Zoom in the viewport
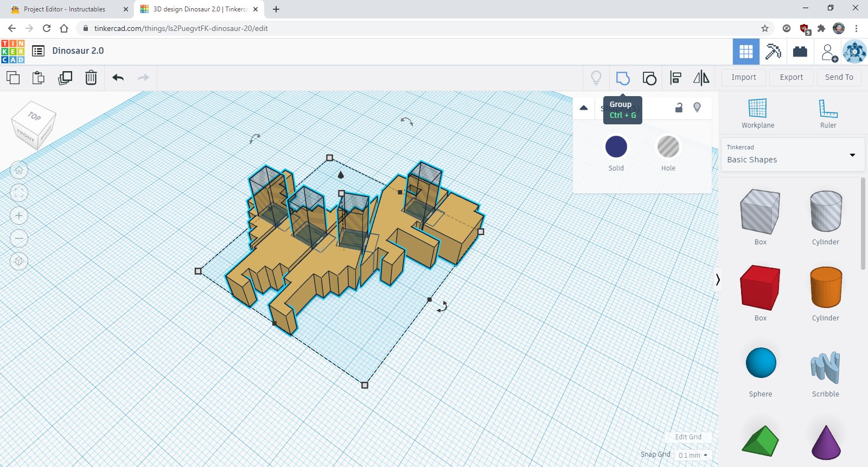Image resolution: width=868 pixels, height=467 pixels. pyautogui.click(x=19, y=216)
